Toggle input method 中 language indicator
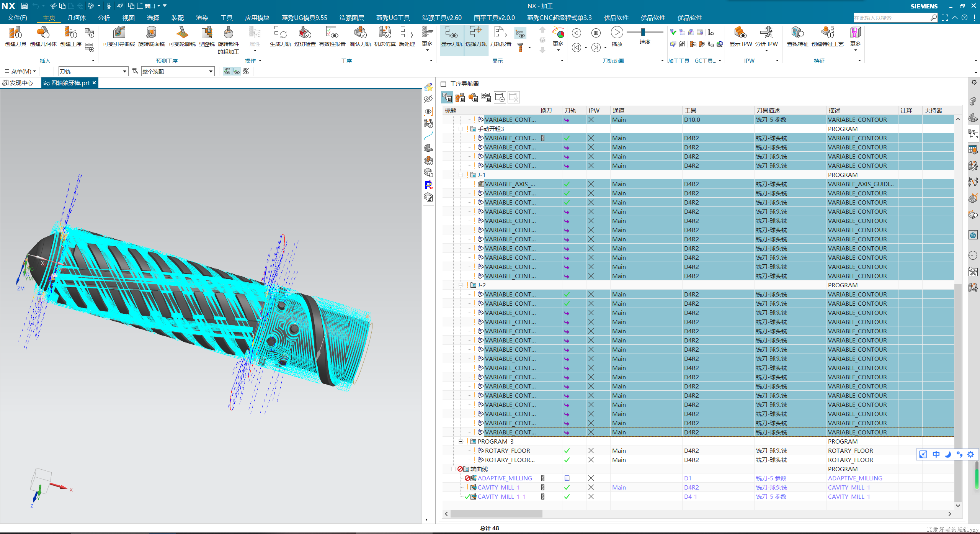The height and width of the screenshot is (534, 980). [936, 454]
